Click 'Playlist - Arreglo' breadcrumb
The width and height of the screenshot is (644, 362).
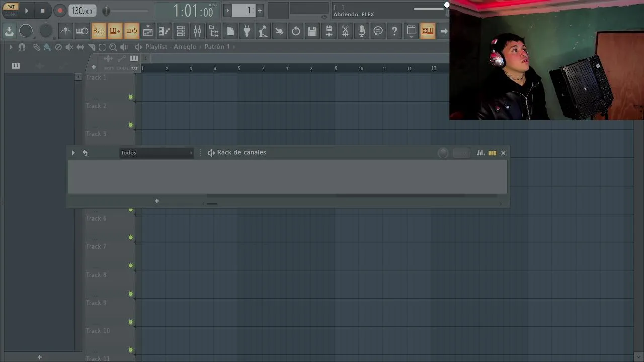(x=171, y=47)
